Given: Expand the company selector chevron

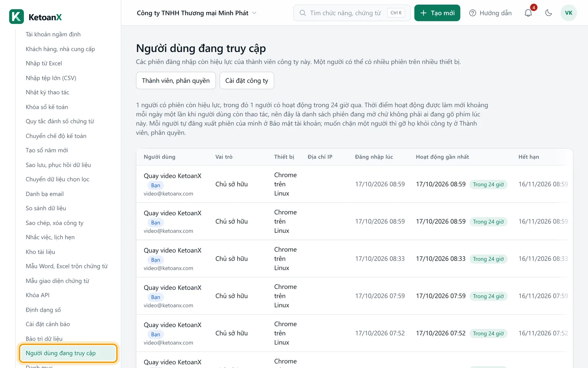Looking at the screenshot, I should coord(254,13).
